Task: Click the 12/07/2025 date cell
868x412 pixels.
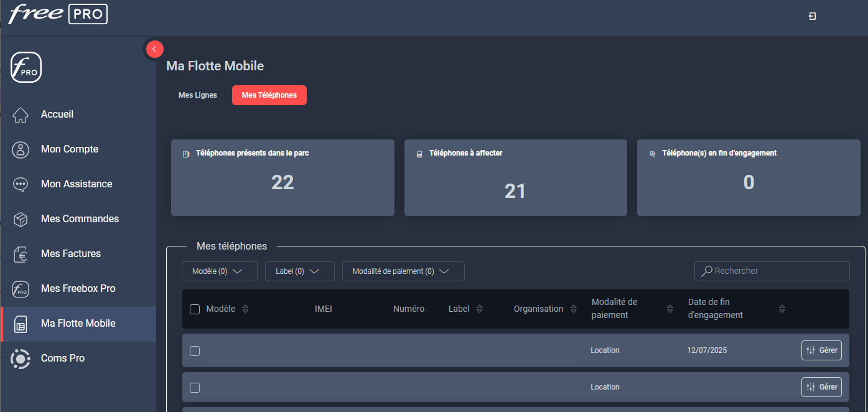Action: pyautogui.click(x=707, y=350)
